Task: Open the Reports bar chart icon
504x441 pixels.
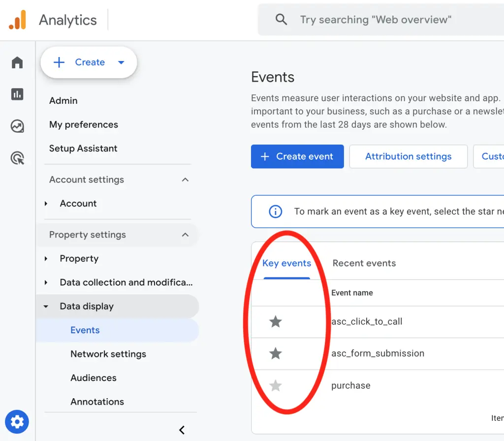Action: click(17, 94)
